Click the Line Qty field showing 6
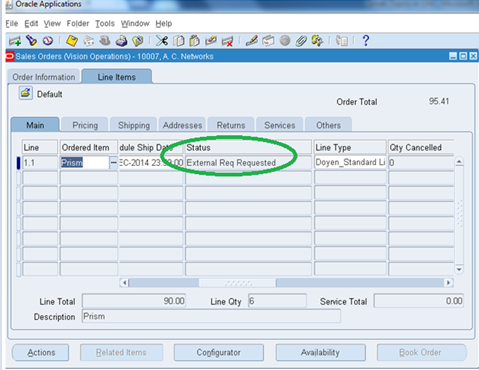 click(x=277, y=301)
